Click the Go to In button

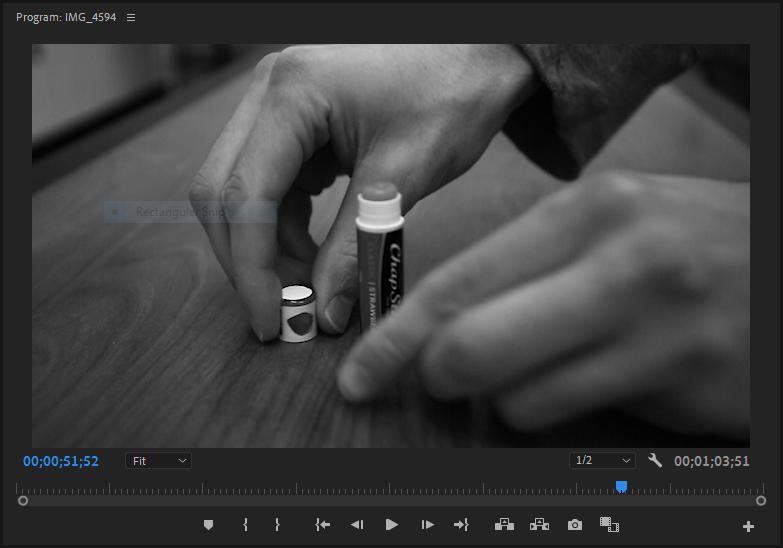click(323, 525)
